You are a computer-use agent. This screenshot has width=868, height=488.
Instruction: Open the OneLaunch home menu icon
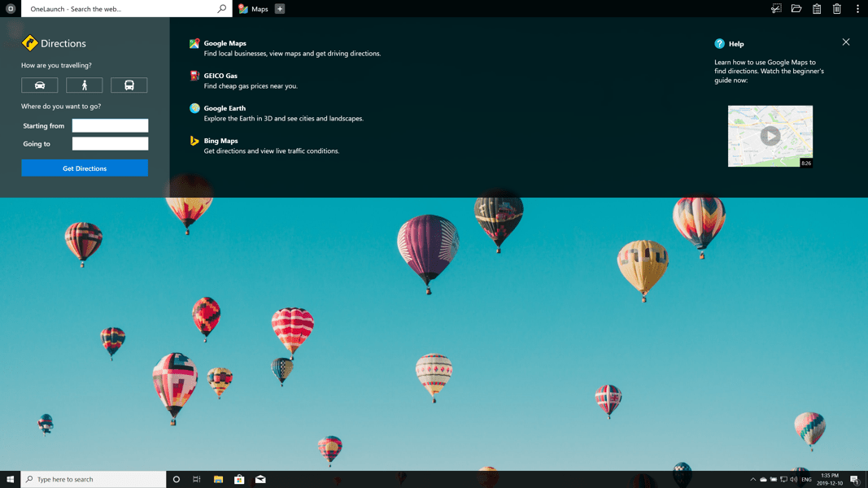point(11,9)
